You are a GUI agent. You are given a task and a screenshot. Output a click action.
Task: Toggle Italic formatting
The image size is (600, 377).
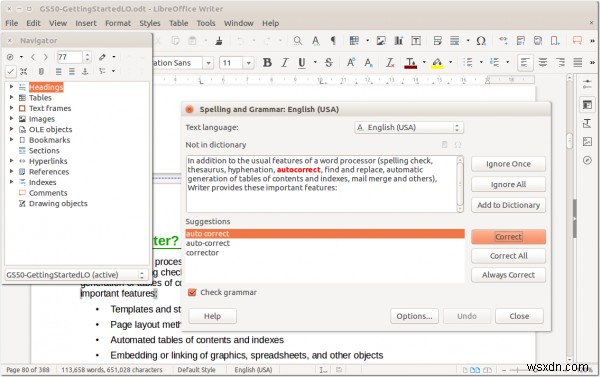[285, 62]
